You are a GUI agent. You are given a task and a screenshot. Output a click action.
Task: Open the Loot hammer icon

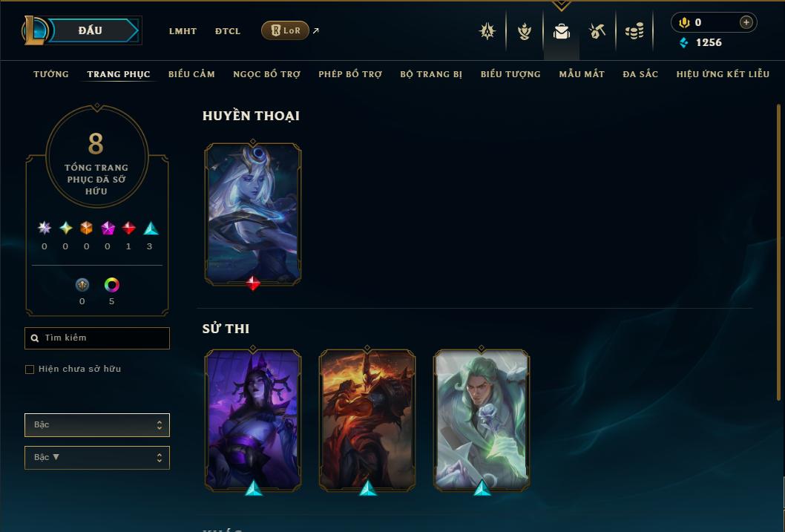tap(597, 31)
